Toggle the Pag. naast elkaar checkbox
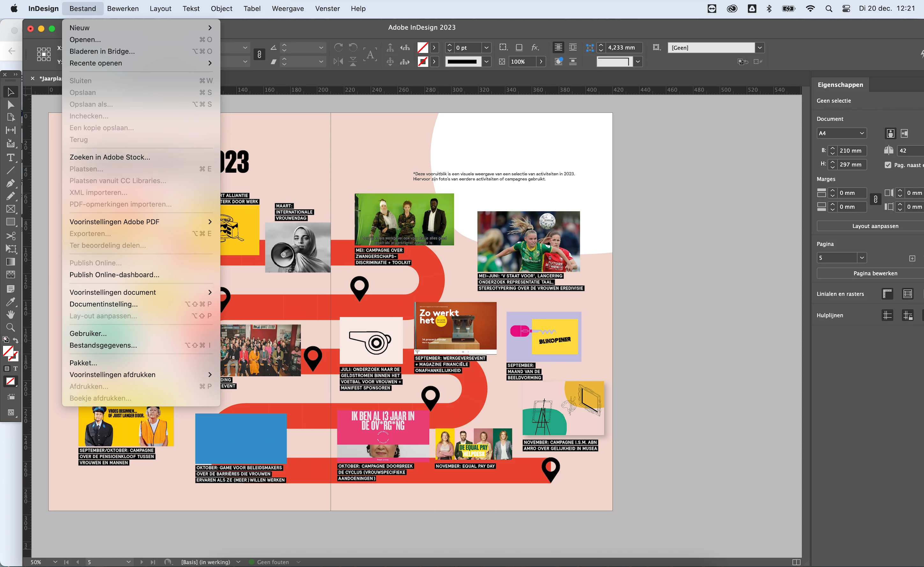924x567 pixels. 888,165
